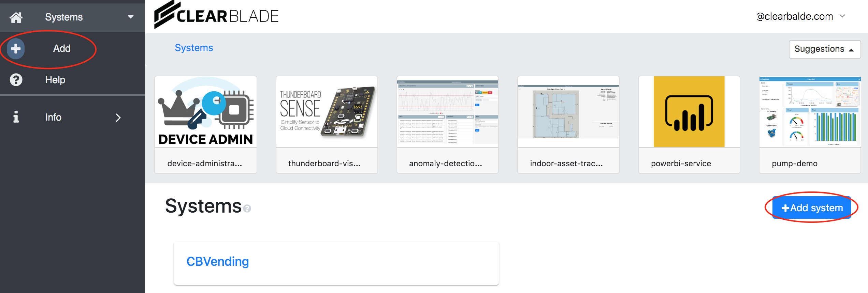Open the user account email dropdown
Screen dimensions: 868x293
[x=842, y=16]
